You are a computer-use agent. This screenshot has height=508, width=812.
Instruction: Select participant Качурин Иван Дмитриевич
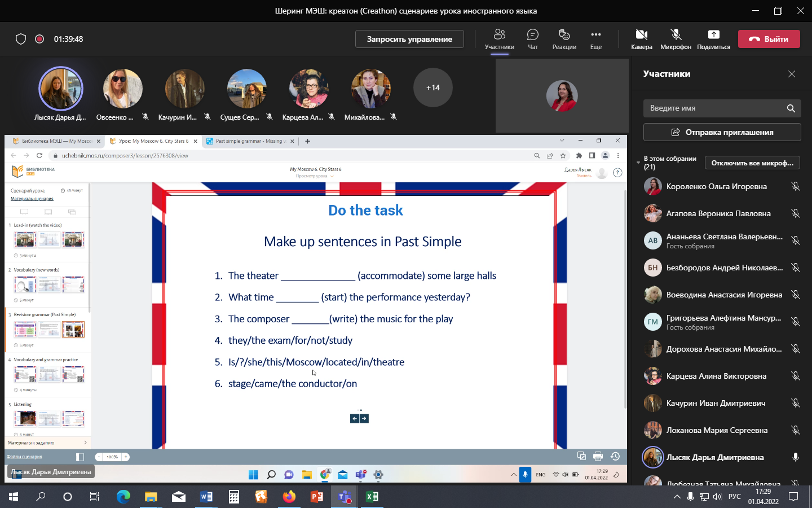coord(716,403)
